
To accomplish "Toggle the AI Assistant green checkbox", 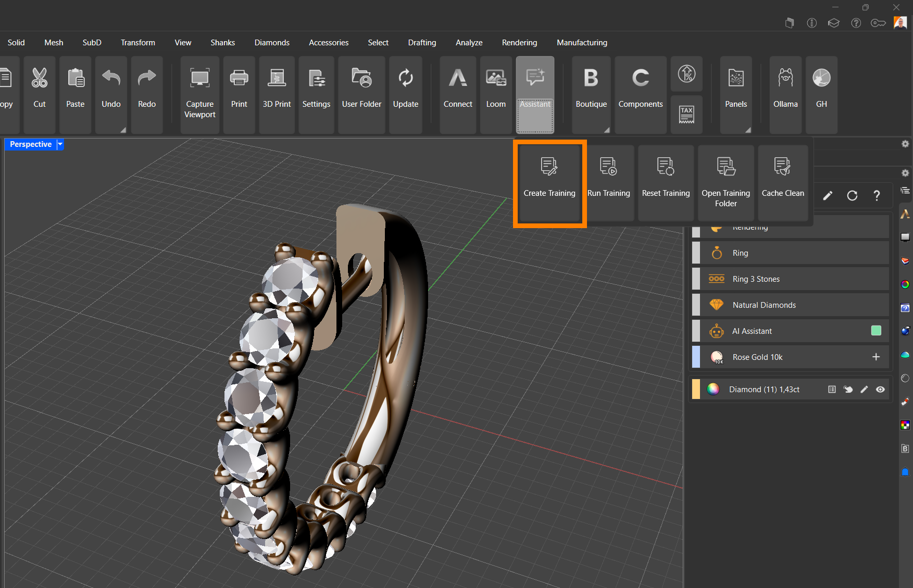I will 876,331.
